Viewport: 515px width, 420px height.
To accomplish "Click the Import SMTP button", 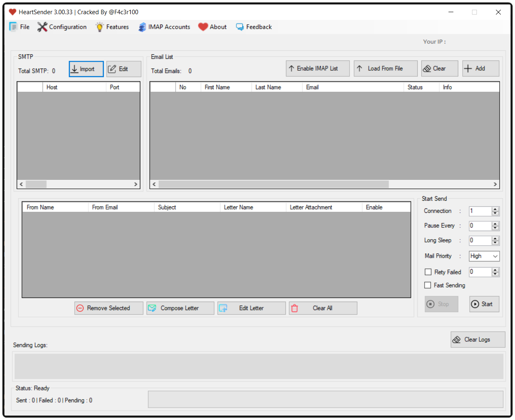I will (86, 69).
